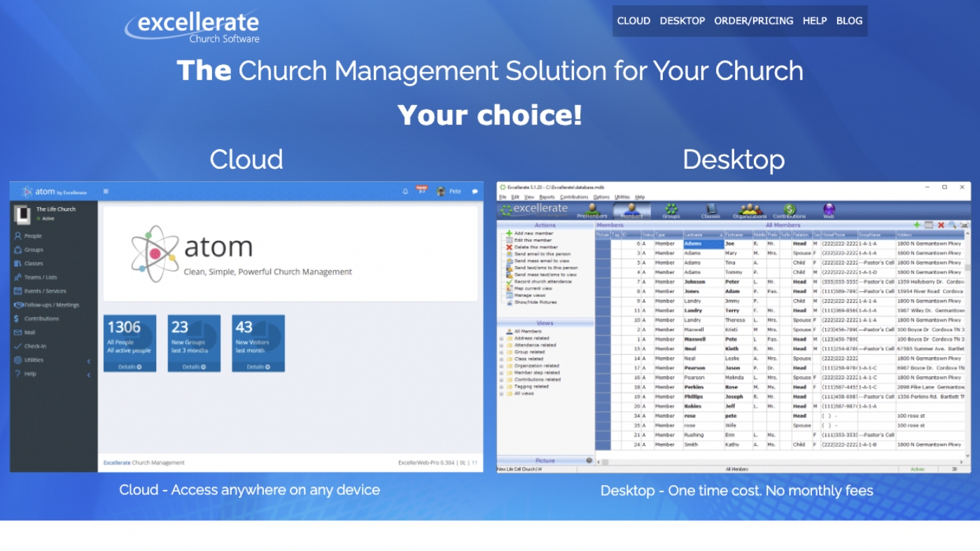Open the Contributions menu in desktop menu bar
This screenshot has width=980, height=551.
[x=574, y=197]
